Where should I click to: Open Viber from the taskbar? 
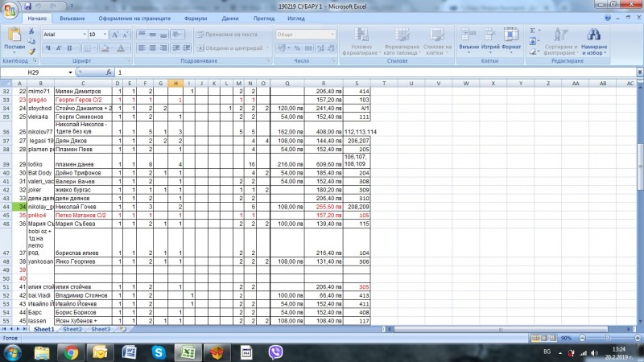coord(275,352)
